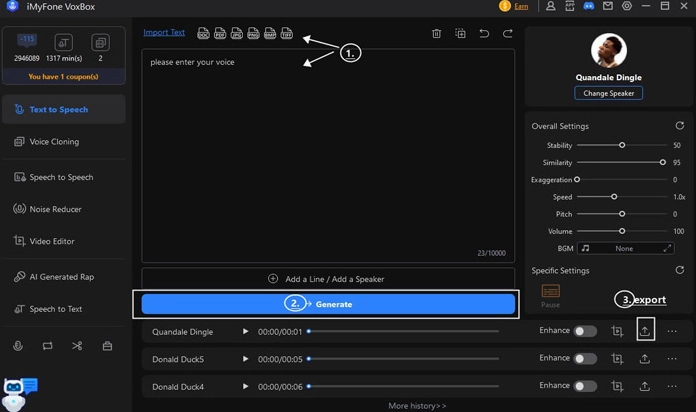Open the BGM None selector

pos(625,249)
